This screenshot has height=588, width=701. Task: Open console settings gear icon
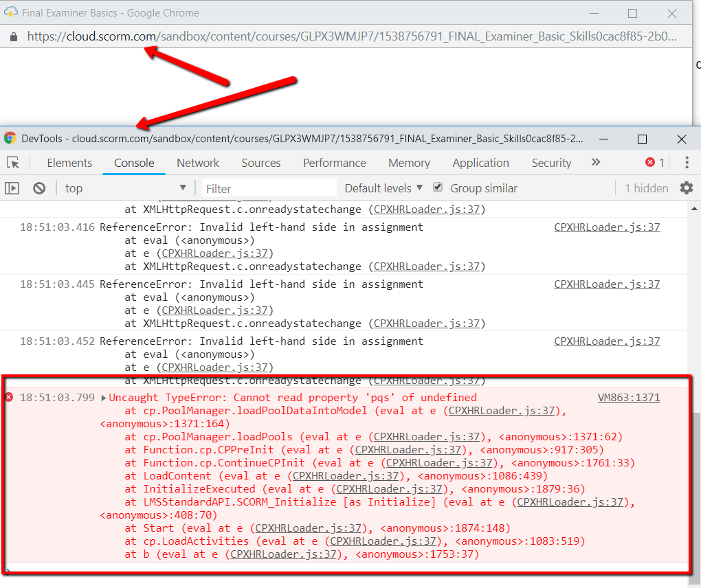tap(686, 188)
